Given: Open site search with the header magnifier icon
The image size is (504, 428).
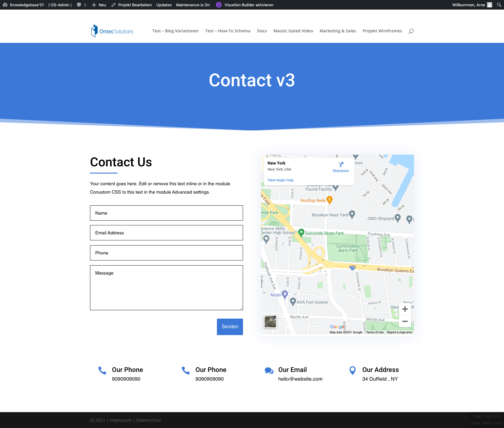Looking at the screenshot, I should pos(411,31).
